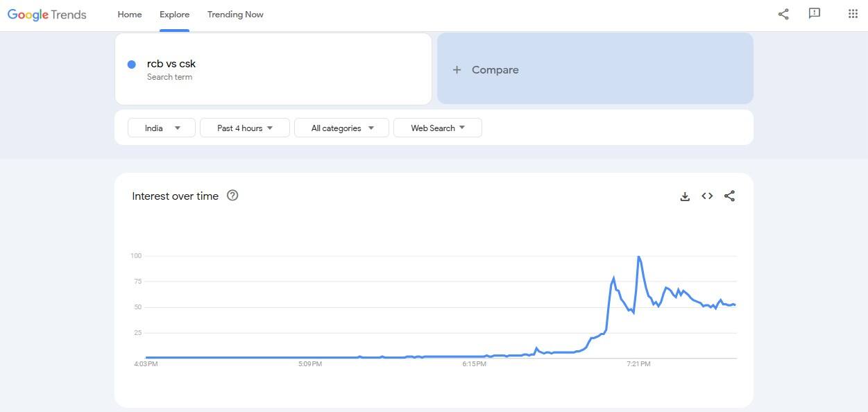Open the send feedback icon
This screenshot has height=412, width=868.
pos(815,14)
